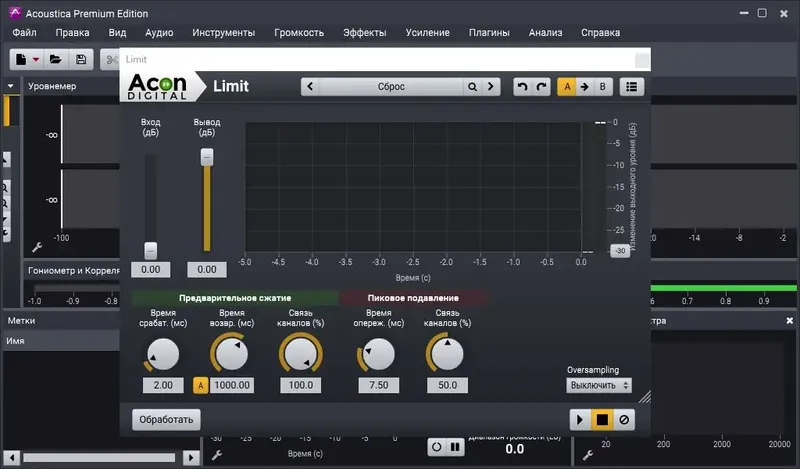
Task: Open the Сброс preset selector
Action: (391, 87)
